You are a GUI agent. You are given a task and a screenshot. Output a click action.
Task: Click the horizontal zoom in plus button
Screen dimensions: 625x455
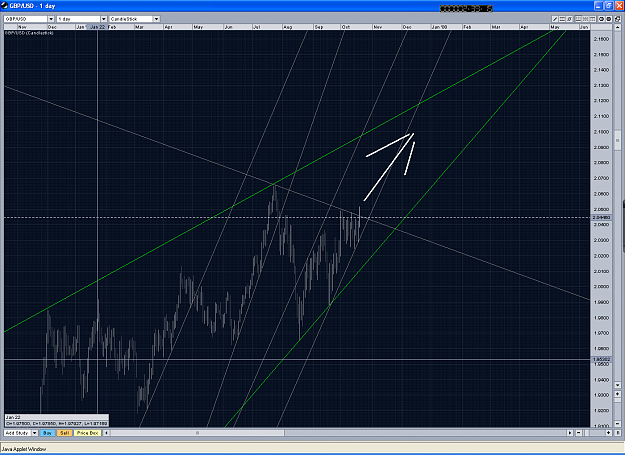point(609,433)
